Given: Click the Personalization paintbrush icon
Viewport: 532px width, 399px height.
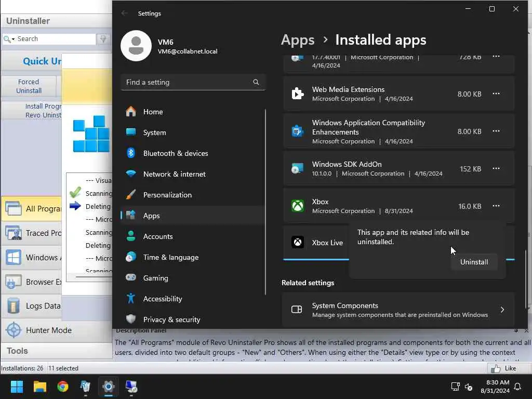Looking at the screenshot, I should 131,194.
